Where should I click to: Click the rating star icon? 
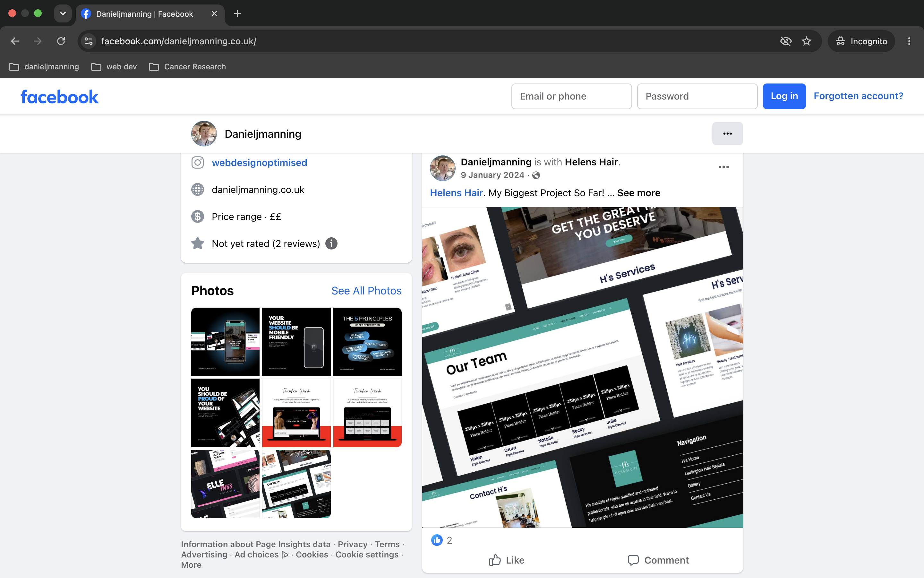pos(197,243)
